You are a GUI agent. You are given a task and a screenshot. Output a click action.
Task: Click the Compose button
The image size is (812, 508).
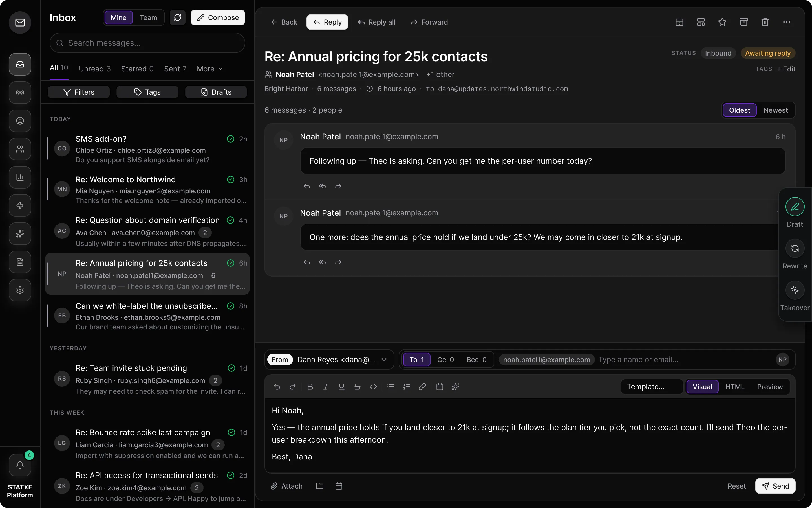tap(218, 17)
